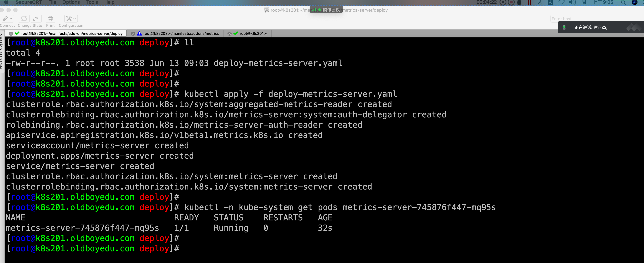Expand the Configuration dropdown arrow
This screenshot has width=644, height=263.
pos(74,19)
